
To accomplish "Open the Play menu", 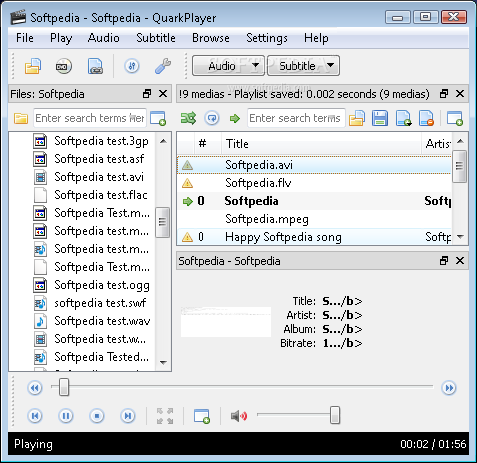I will pyautogui.click(x=61, y=38).
